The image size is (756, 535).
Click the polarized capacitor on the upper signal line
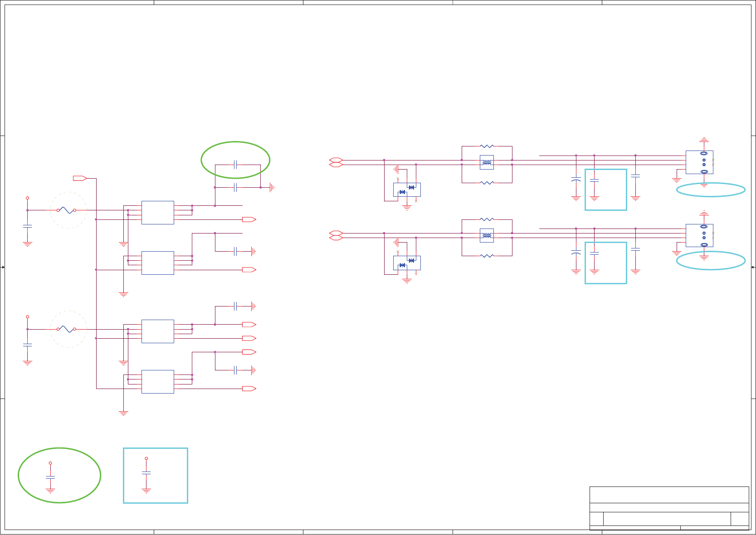coord(576,179)
